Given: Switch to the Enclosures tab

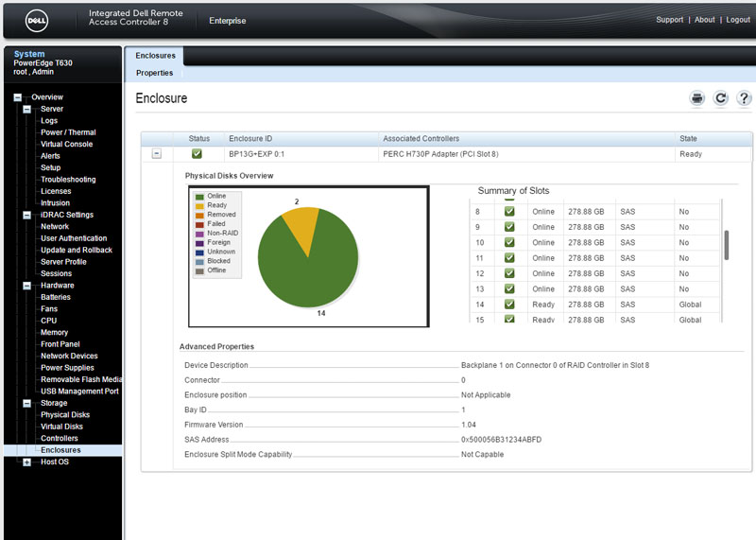Looking at the screenshot, I should [x=155, y=56].
